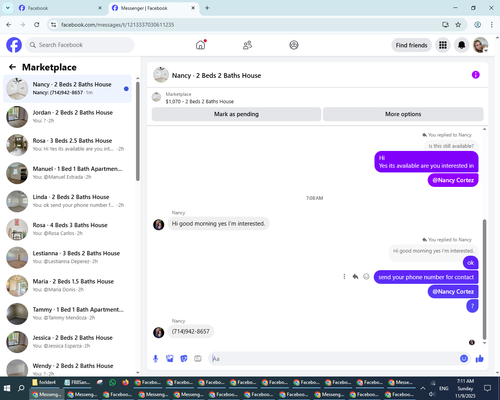Send a thumbs-up like
This screenshot has width=500, height=400.
click(480, 359)
